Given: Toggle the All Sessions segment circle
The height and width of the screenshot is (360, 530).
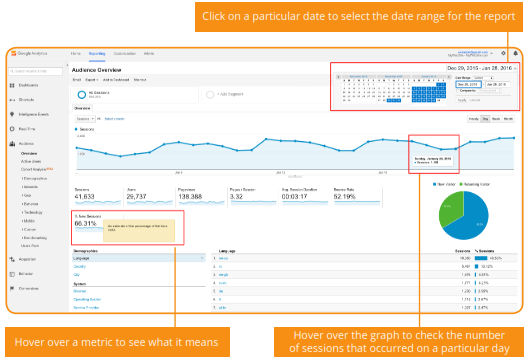Looking at the screenshot, I should coord(81,95).
